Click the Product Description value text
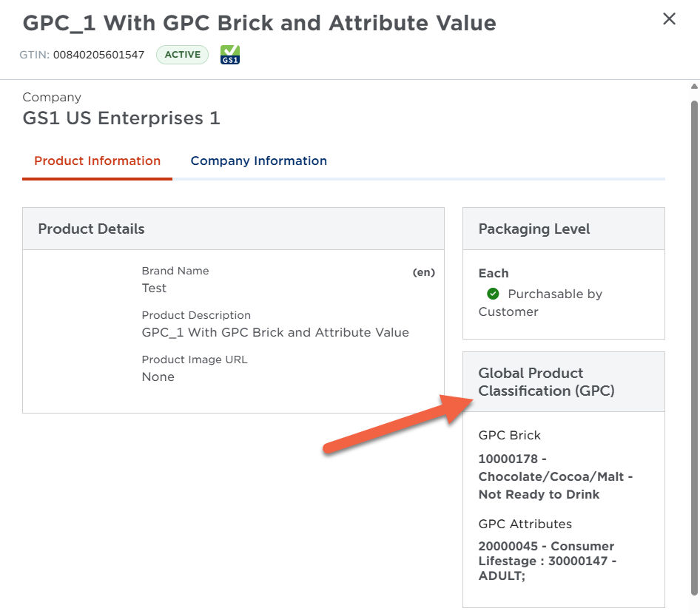Viewport: 700px width, 614px height. 275,333
